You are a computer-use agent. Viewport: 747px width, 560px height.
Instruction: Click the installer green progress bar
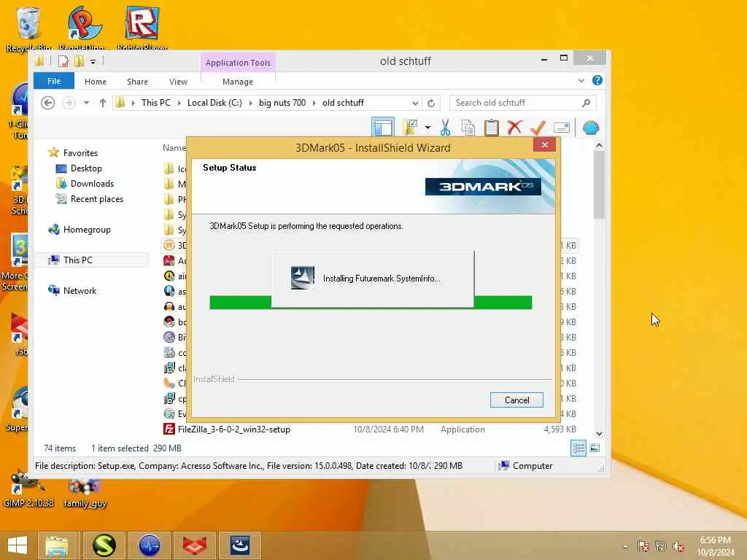[371, 303]
